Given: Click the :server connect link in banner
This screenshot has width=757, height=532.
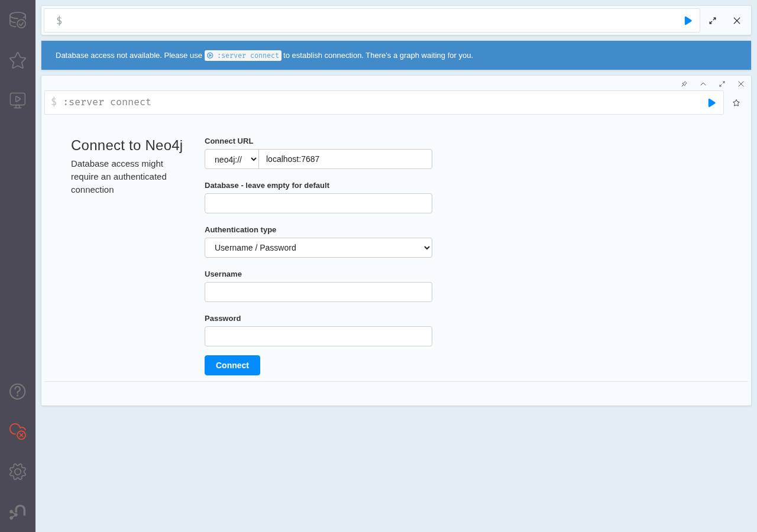Looking at the screenshot, I should click(243, 56).
